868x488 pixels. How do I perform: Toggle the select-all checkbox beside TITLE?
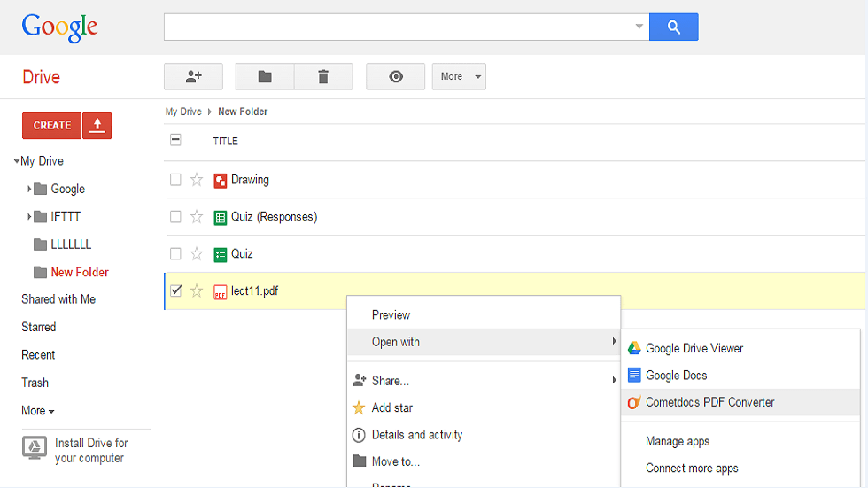click(175, 140)
